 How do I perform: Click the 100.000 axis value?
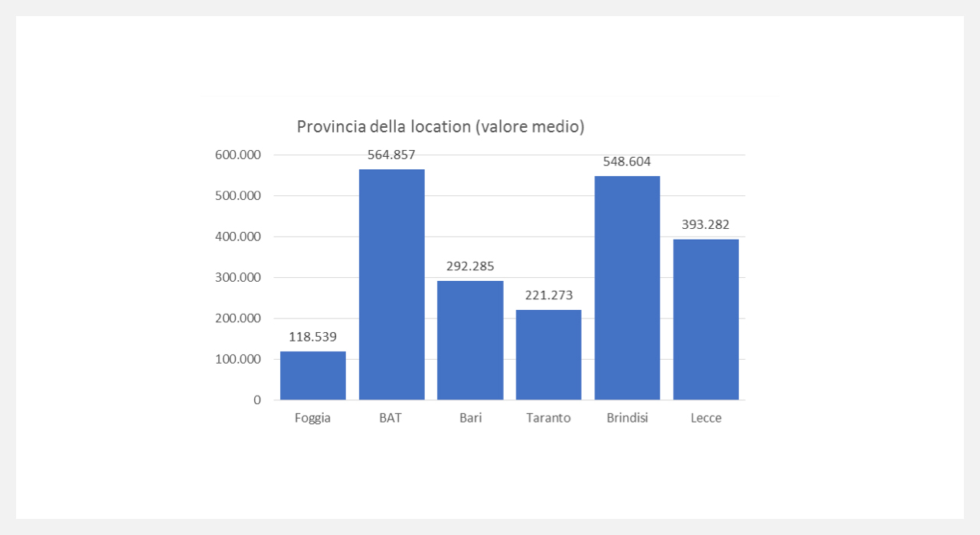click(x=238, y=359)
